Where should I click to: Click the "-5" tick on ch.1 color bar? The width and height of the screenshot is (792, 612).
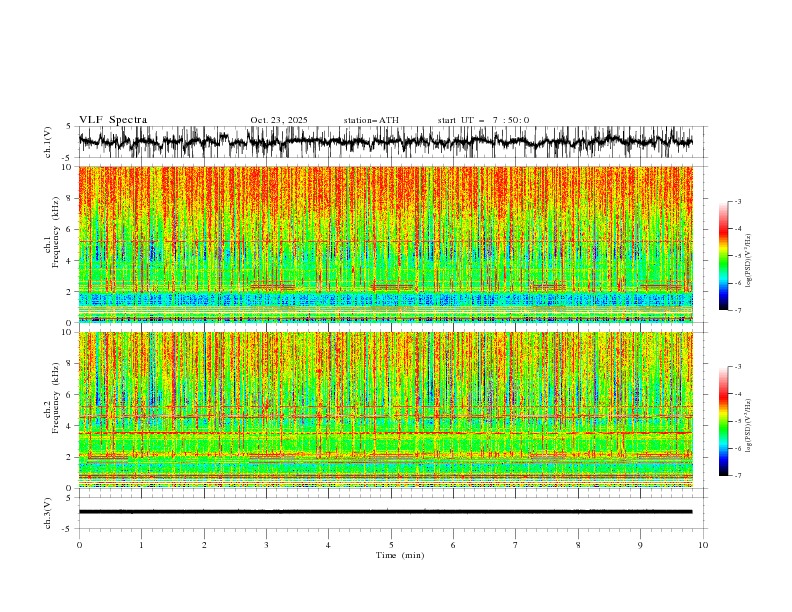click(737, 256)
